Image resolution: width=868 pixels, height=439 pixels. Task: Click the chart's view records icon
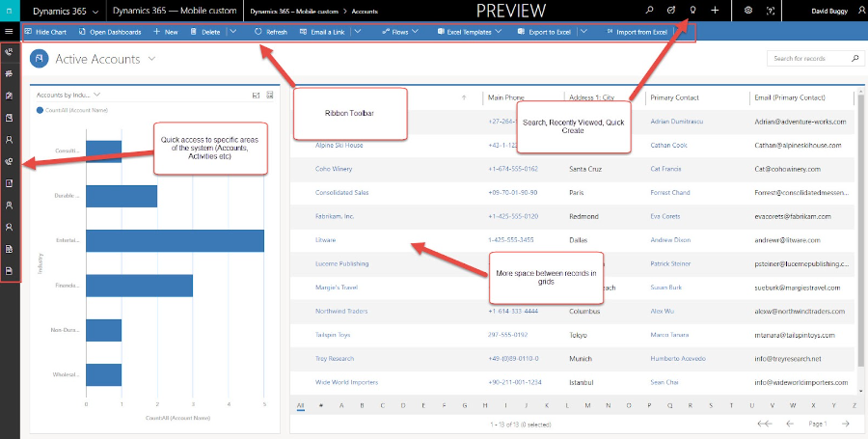coord(270,96)
